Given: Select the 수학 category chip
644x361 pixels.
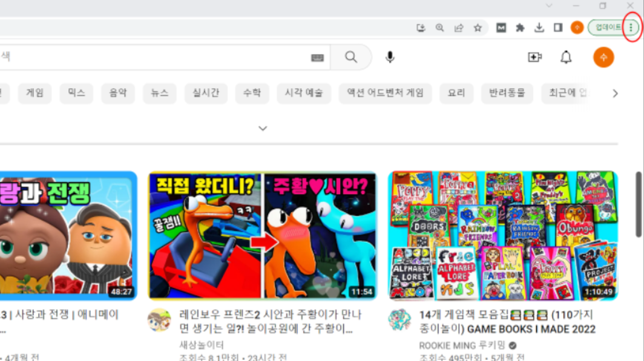Looking at the screenshot, I should click(x=252, y=93).
